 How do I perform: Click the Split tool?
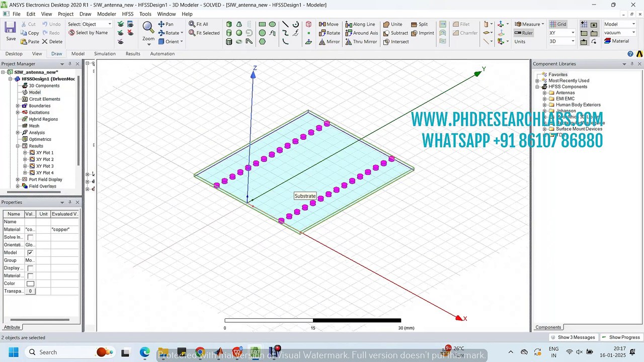(x=419, y=24)
